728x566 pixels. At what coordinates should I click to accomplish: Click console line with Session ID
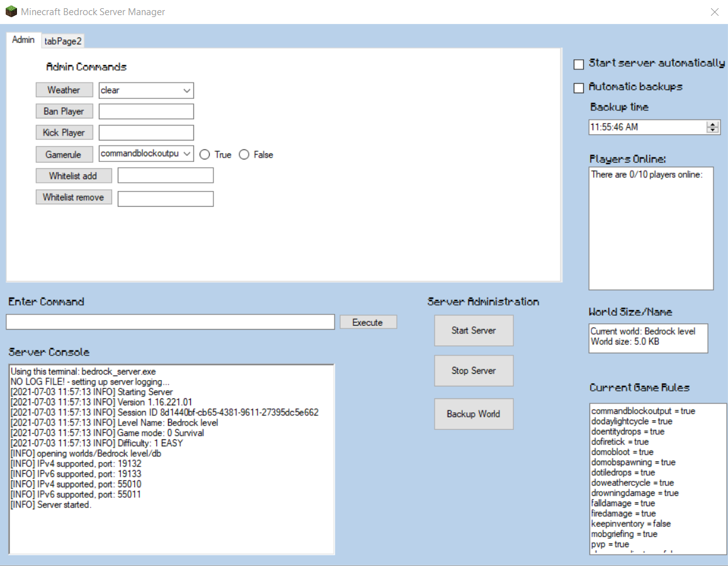pos(165,412)
